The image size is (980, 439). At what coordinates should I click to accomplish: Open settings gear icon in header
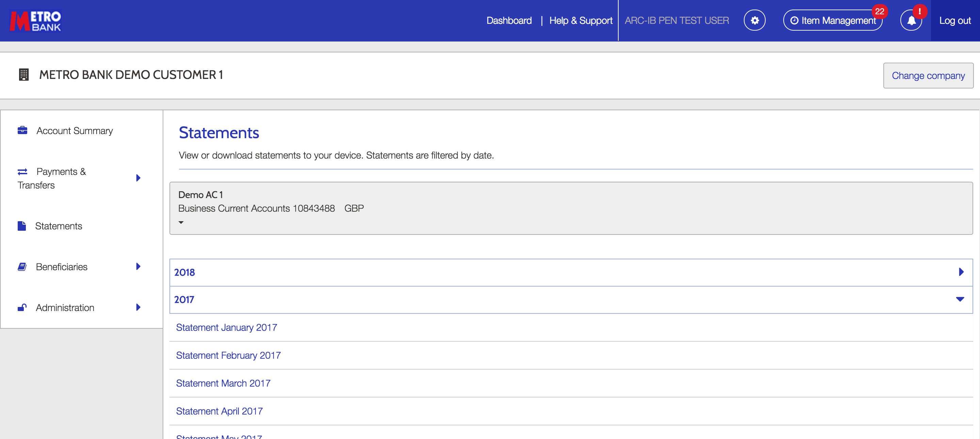[754, 20]
